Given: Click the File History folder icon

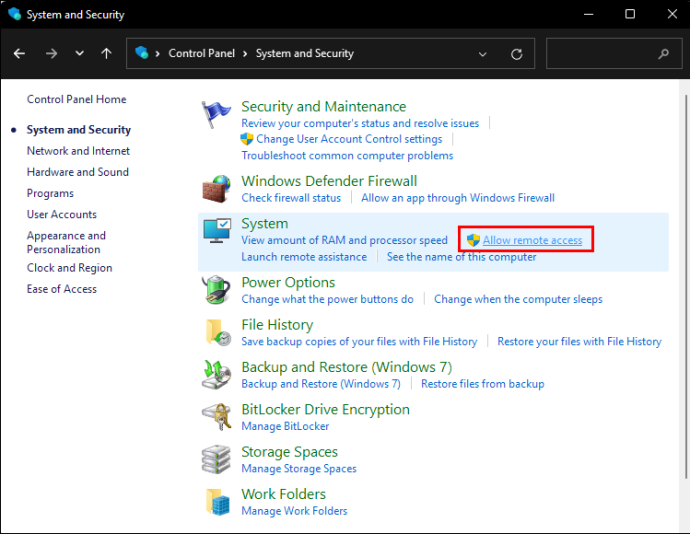Looking at the screenshot, I should point(218,332).
